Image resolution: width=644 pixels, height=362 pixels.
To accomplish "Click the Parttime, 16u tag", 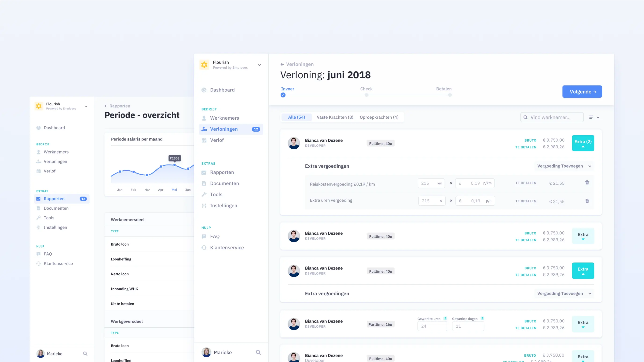I will tap(380, 324).
